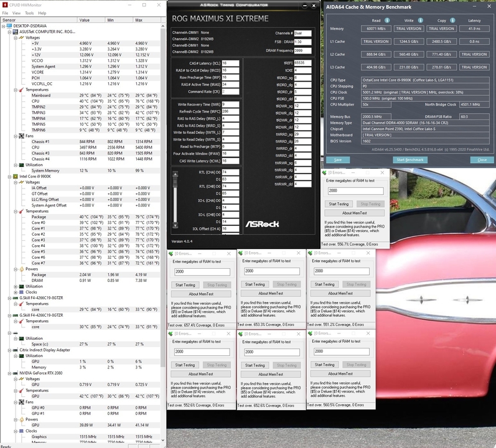Screen dimensions: 496x448
Task: Click the Voltages icon under NVIDIA GeForce RTX 2080
Action: (22, 379)
